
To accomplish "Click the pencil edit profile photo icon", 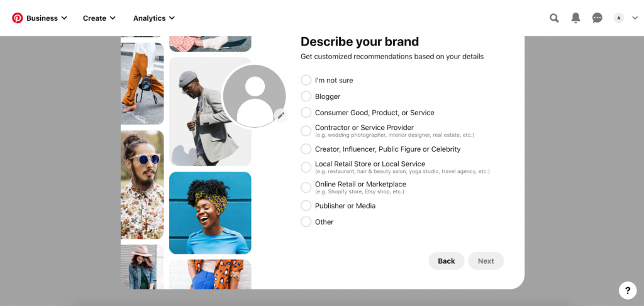I will [x=280, y=116].
